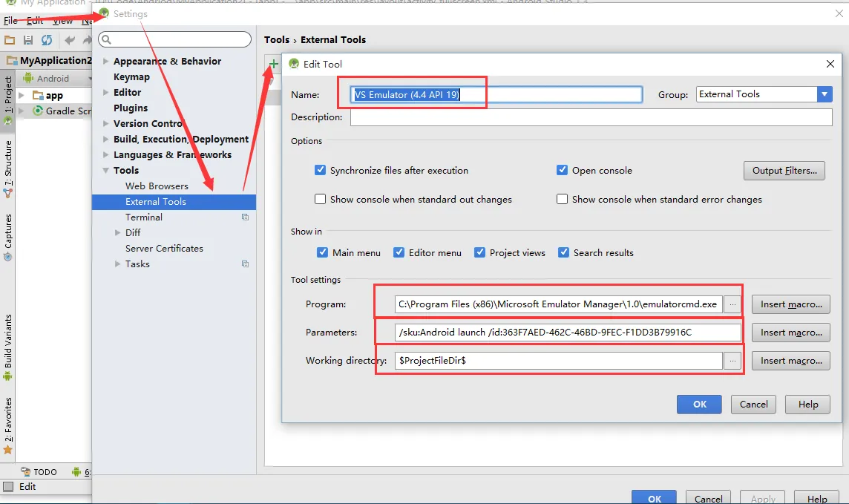Click the settings search input box
Screen dimensions: 849x504
(x=175, y=39)
